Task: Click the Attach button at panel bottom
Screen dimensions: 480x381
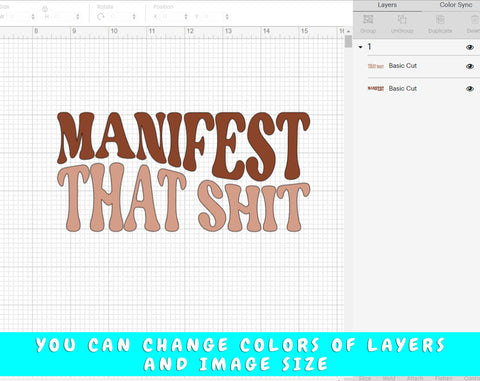Action: [x=414, y=379]
